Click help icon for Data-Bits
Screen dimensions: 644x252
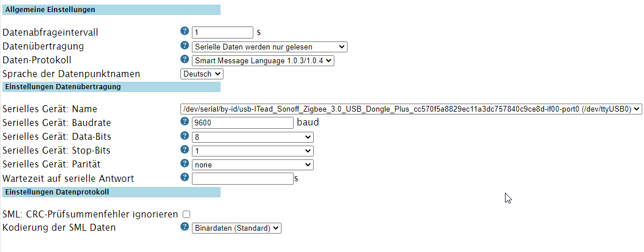[184, 136]
